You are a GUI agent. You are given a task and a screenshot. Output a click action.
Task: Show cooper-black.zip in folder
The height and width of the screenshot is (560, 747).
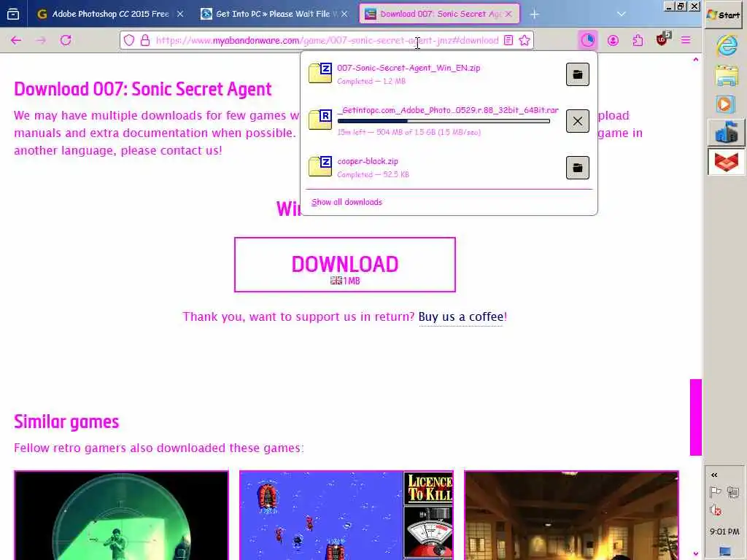point(578,168)
